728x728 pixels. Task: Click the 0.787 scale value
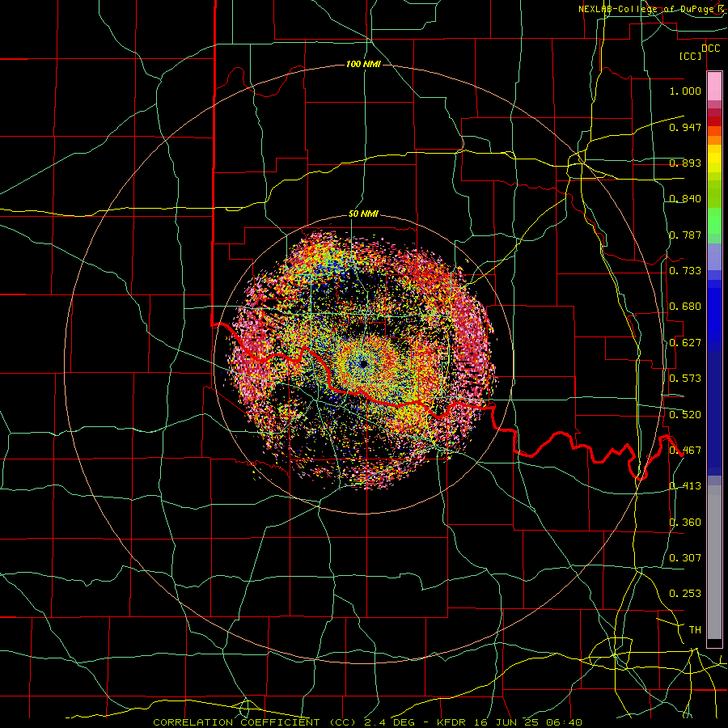point(685,235)
